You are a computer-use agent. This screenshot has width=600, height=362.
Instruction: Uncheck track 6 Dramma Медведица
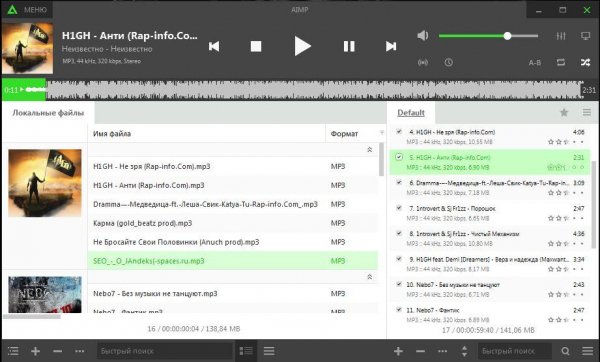(399, 183)
